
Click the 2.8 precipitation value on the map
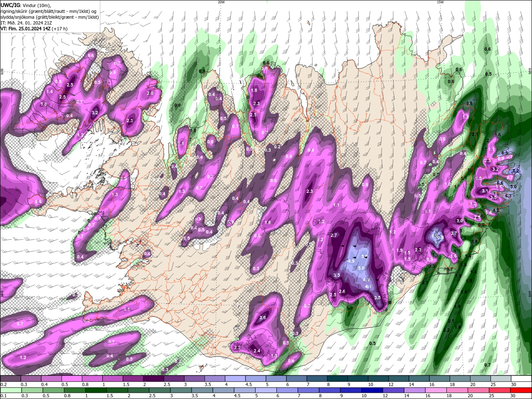tap(473, 241)
